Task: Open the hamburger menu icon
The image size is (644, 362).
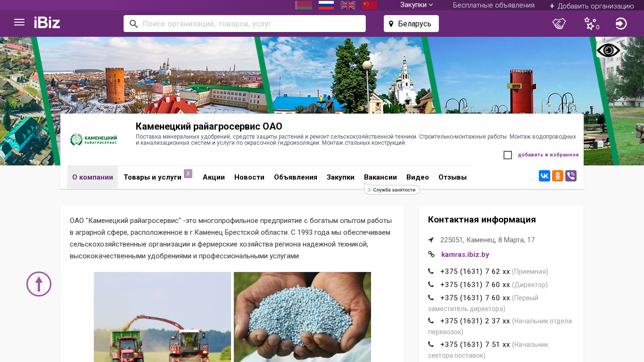Action: point(19,22)
